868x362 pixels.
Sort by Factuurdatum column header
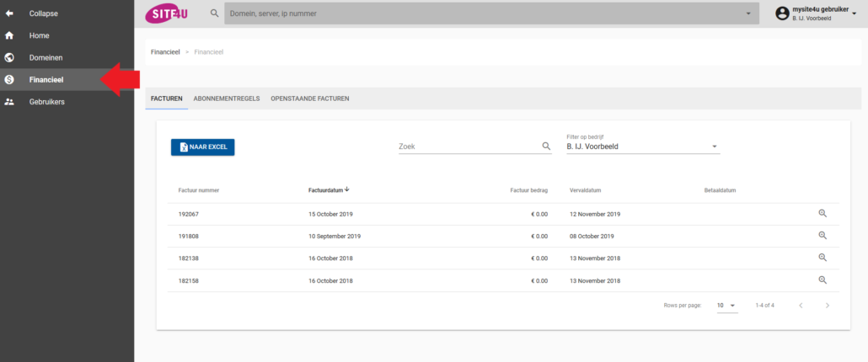tap(328, 190)
